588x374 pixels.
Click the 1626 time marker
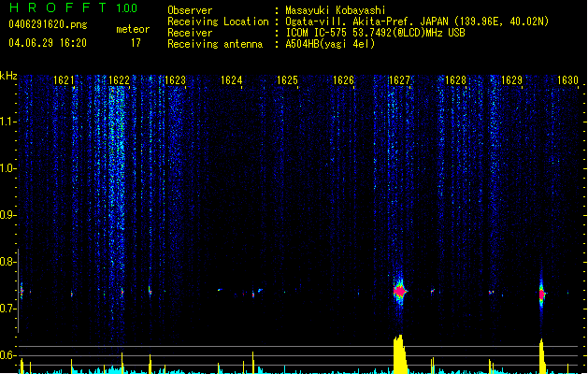pos(343,80)
